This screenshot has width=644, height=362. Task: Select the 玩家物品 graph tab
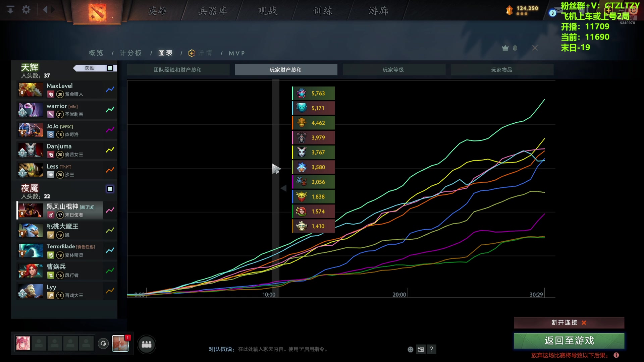[x=502, y=69]
